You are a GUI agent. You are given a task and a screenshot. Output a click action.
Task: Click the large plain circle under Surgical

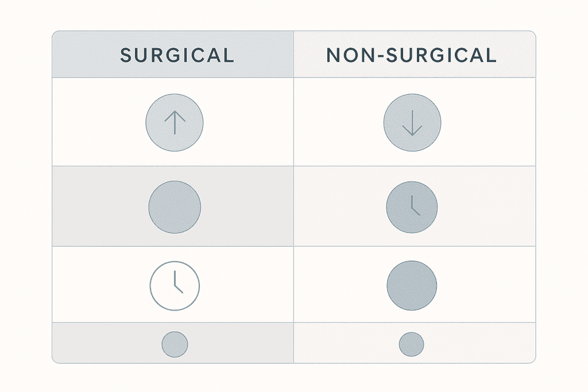pos(175,207)
